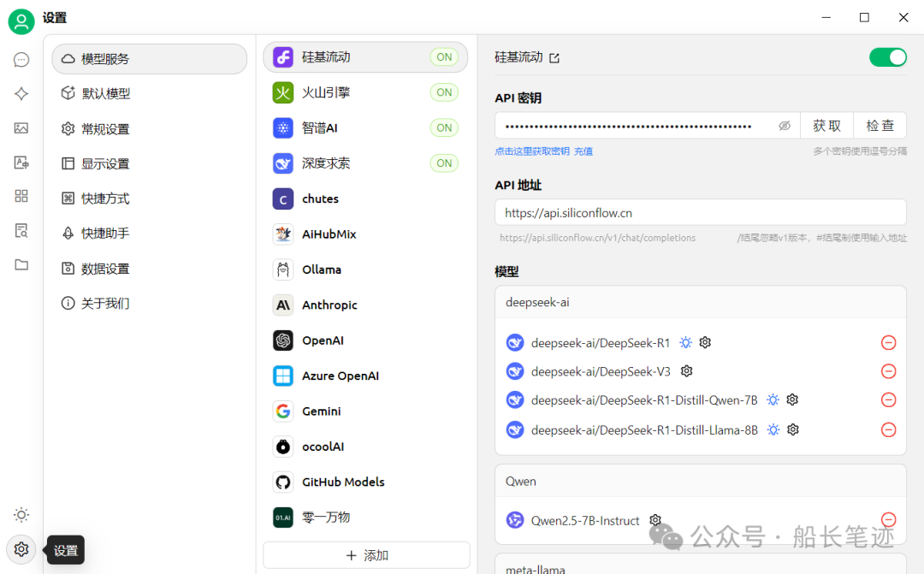The image size is (924, 574).
Task: Click the green user avatar
Action: click(21, 21)
